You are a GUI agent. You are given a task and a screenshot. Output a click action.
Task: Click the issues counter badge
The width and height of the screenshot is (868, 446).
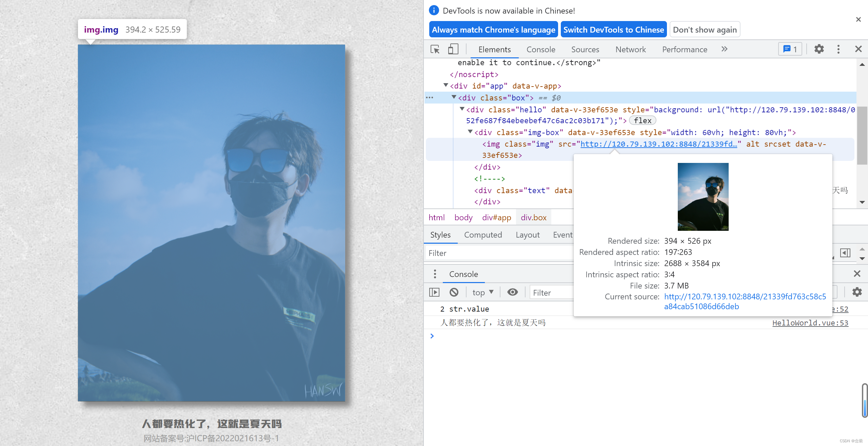click(790, 49)
